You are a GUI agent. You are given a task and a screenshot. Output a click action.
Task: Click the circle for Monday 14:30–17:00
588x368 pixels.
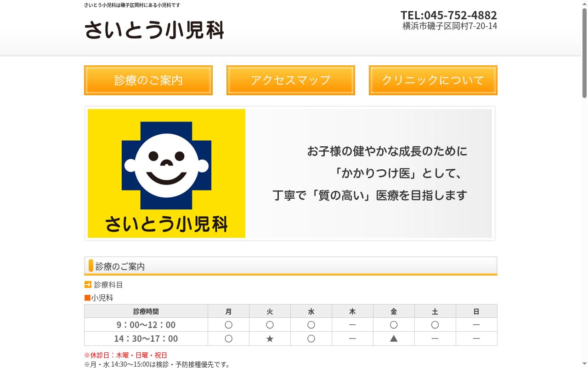(228, 339)
